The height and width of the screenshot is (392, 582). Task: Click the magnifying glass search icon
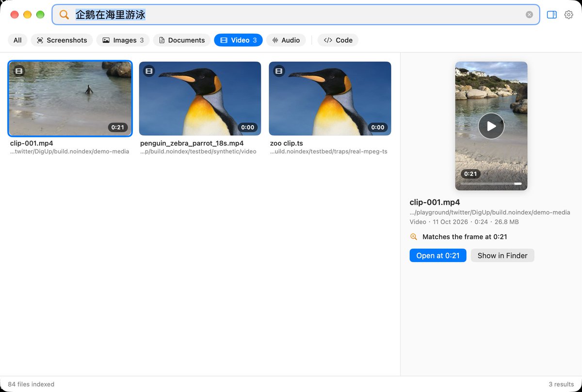64,15
